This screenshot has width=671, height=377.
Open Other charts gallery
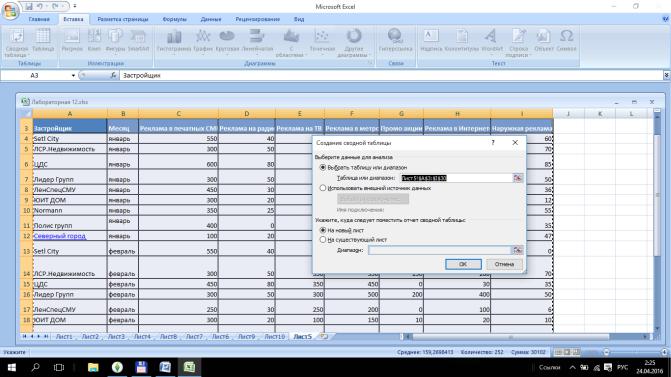click(x=353, y=43)
